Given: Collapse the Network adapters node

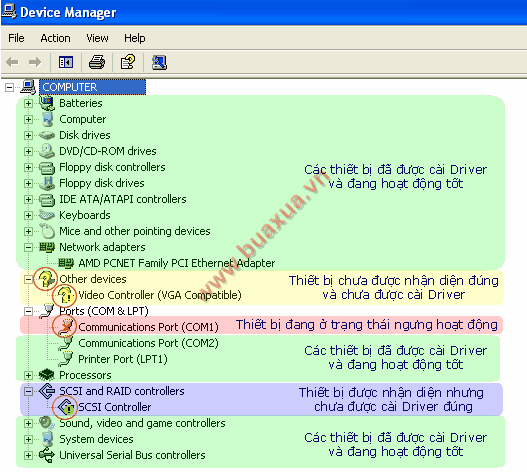Looking at the screenshot, I should click(29, 247).
